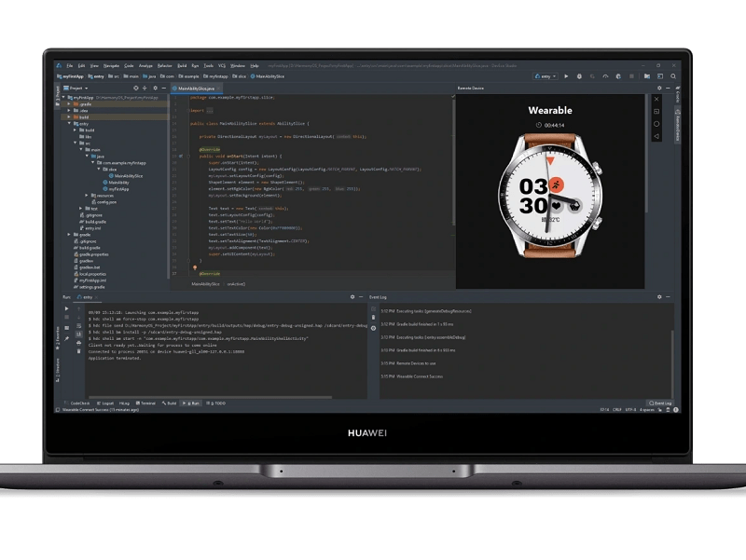The height and width of the screenshot is (560, 746).
Task: Open Event Log settings wrench icon
Action: pyautogui.click(x=374, y=328)
